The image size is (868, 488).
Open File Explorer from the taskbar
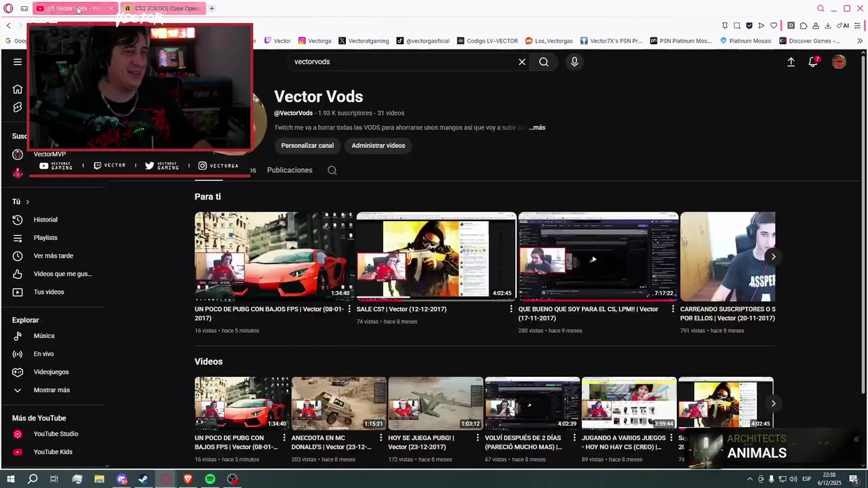(99, 479)
